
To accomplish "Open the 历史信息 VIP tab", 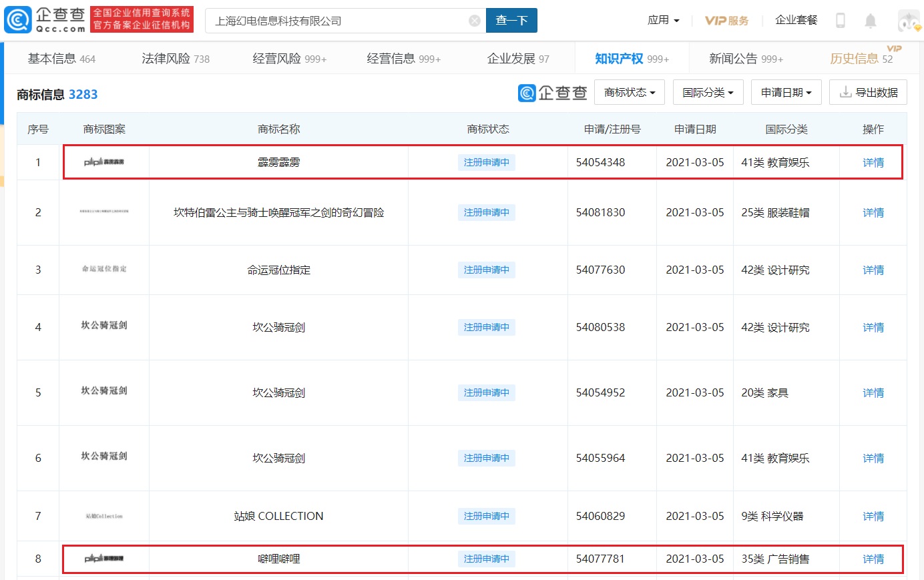I will click(861, 59).
